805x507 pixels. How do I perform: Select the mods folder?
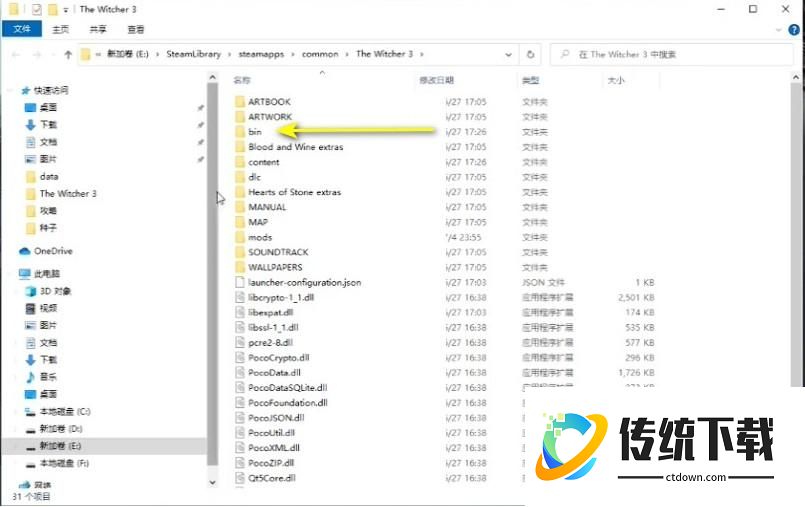[260, 237]
